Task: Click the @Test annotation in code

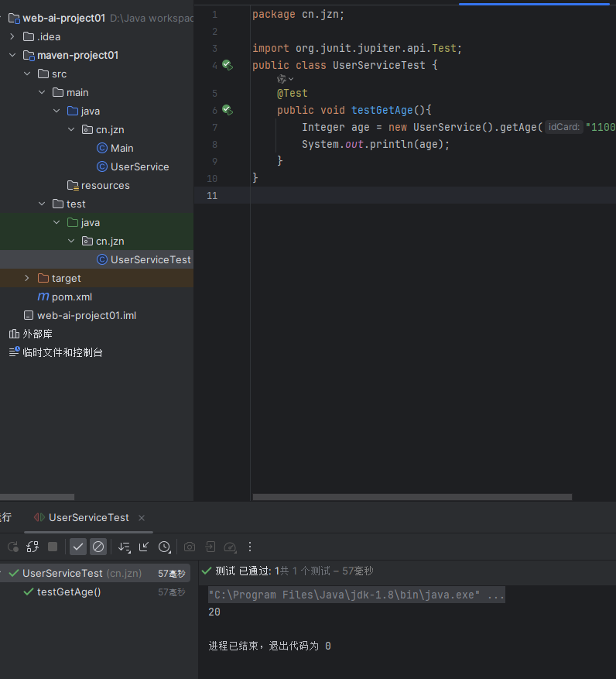Action: coord(293,93)
